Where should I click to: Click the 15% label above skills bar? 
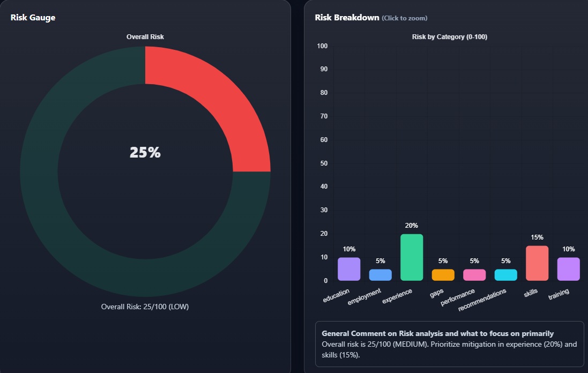point(537,237)
